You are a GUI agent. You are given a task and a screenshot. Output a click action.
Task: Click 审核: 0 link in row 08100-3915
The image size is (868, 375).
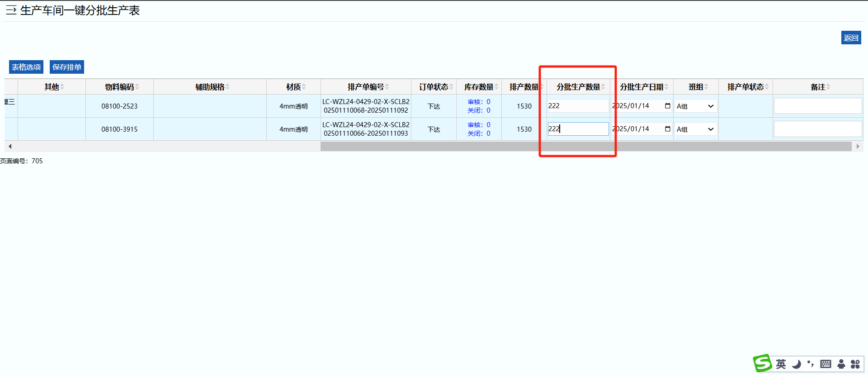tap(479, 125)
